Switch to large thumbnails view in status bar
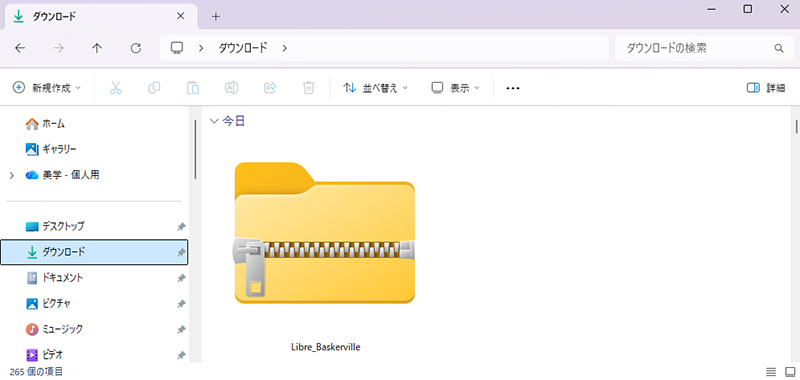Viewport: 800px width, 380px height. (x=790, y=372)
